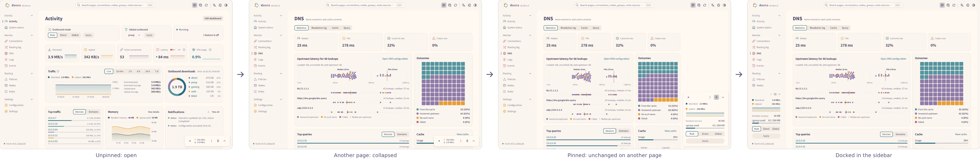Open the three-dot menu in the 'Unpinned: open' floating widget
The height and width of the screenshot is (159, 980).
click(212, 141)
